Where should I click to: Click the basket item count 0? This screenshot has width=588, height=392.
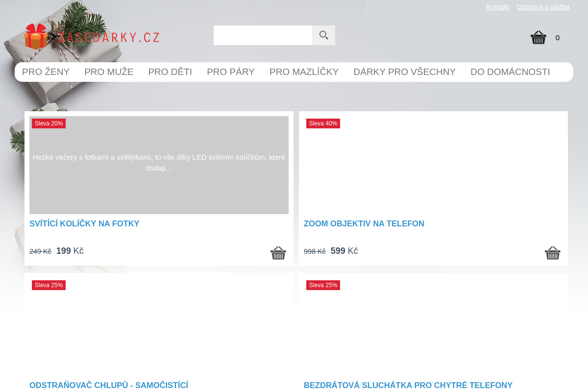(x=557, y=38)
